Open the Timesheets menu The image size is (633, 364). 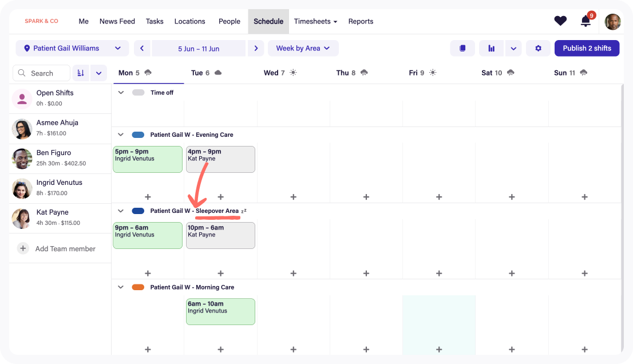click(x=315, y=22)
